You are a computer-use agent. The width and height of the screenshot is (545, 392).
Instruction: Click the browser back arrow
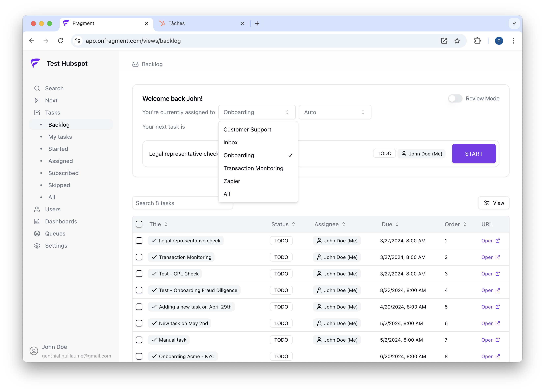click(31, 41)
